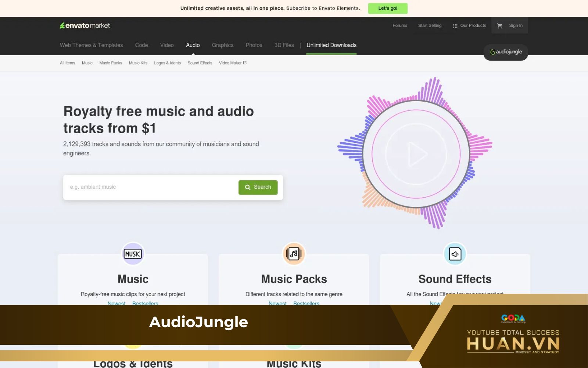588x368 pixels.
Task: Click 'Royalty-free music clips for your next project'
Action: tap(133, 294)
